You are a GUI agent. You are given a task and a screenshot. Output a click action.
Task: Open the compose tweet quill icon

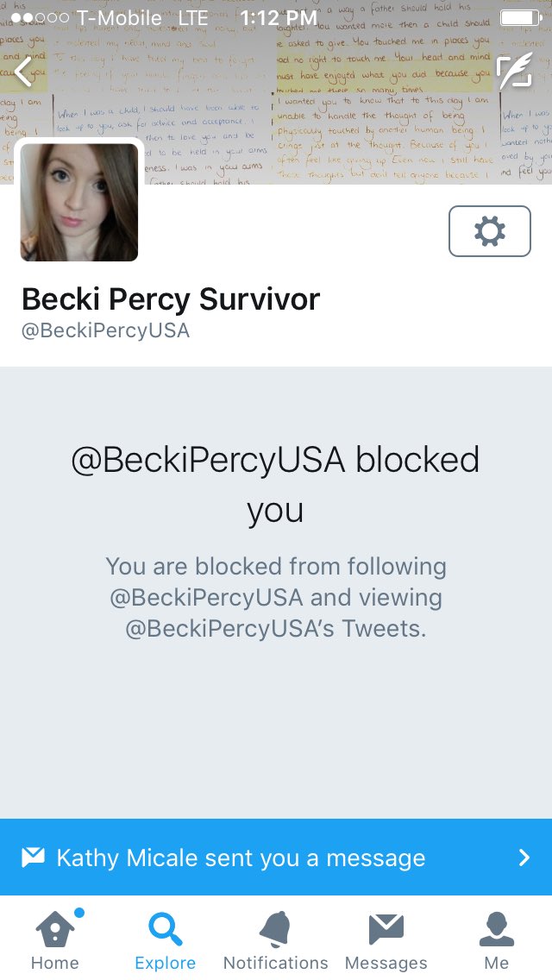click(x=515, y=72)
